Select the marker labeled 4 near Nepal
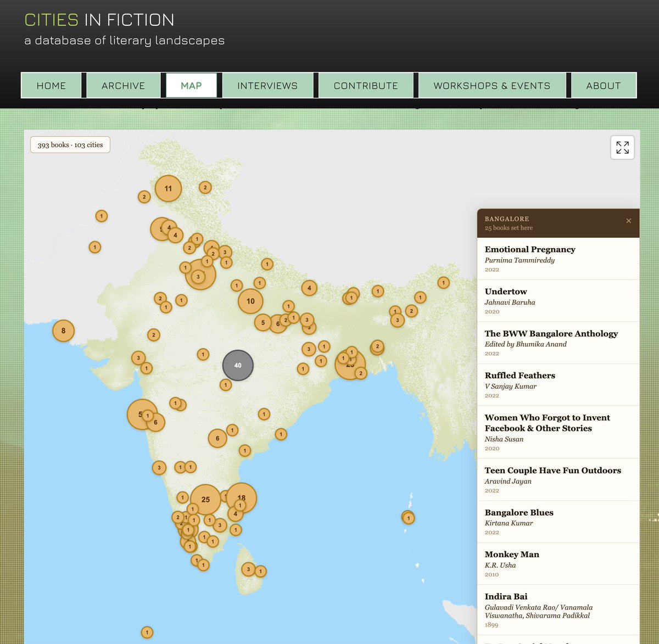Image resolution: width=659 pixels, height=644 pixels. click(x=309, y=288)
